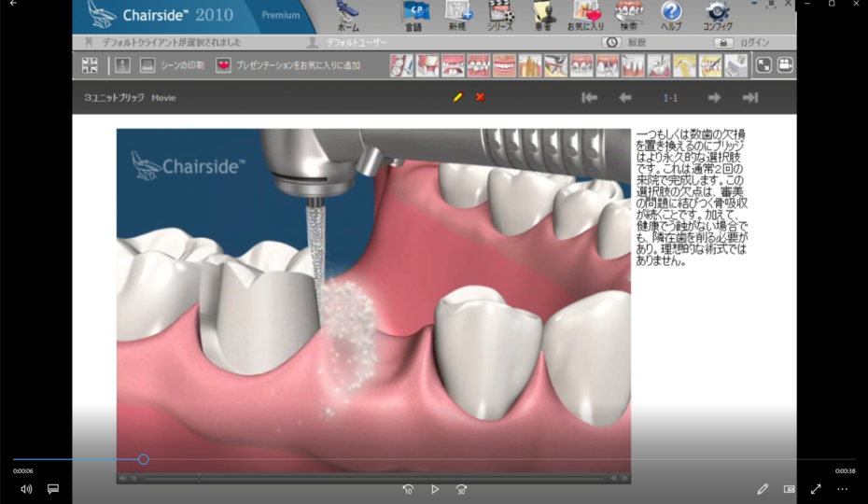Screen dimensions: 868x504
Task: Open Config (コンフィグ) gear icon
Action: coord(718,16)
